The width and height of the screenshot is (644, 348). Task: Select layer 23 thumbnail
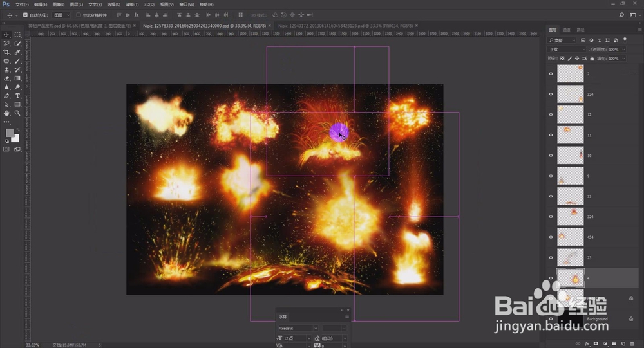coord(570,257)
